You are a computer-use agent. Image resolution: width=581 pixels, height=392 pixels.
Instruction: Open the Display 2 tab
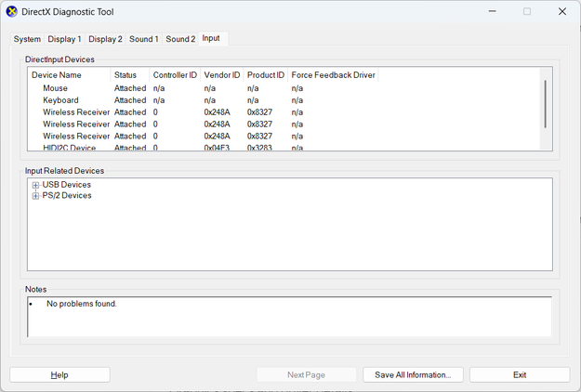(x=105, y=39)
